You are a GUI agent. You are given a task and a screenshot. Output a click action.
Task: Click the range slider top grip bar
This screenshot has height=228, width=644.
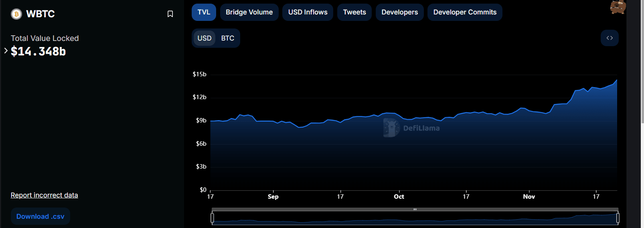click(x=415, y=209)
